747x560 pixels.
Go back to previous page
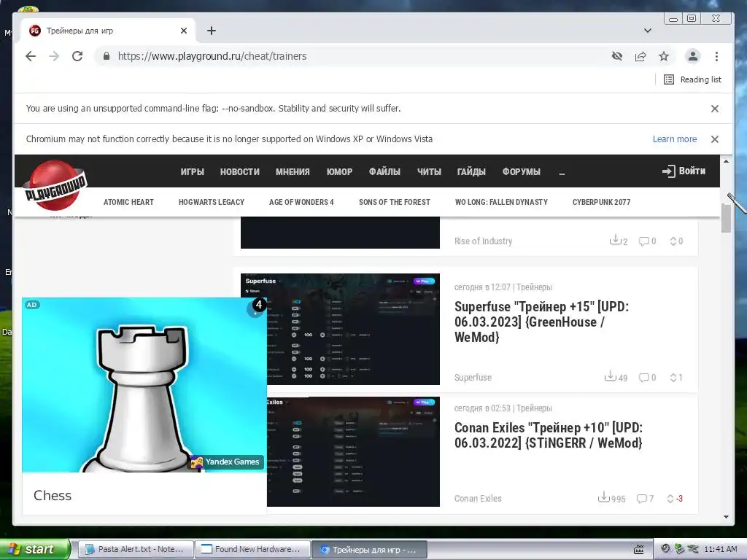tap(31, 56)
